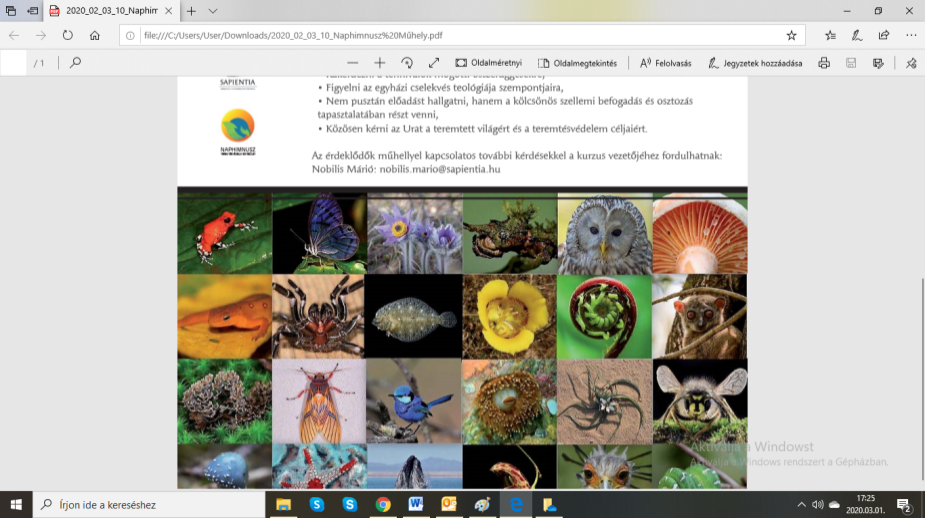Screen dimensions: 925x518
Task: Click the owl photo
Action: pyautogui.click(x=605, y=234)
